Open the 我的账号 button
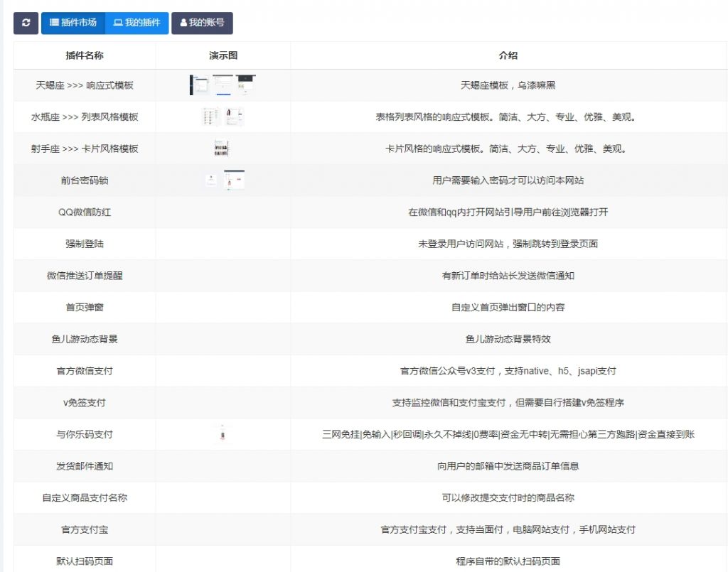728x572 pixels. coord(202,23)
